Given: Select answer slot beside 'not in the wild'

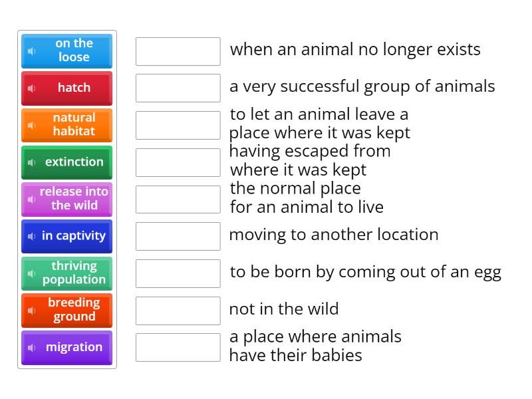Looking at the screenshot, I should [x=178, y=311].
